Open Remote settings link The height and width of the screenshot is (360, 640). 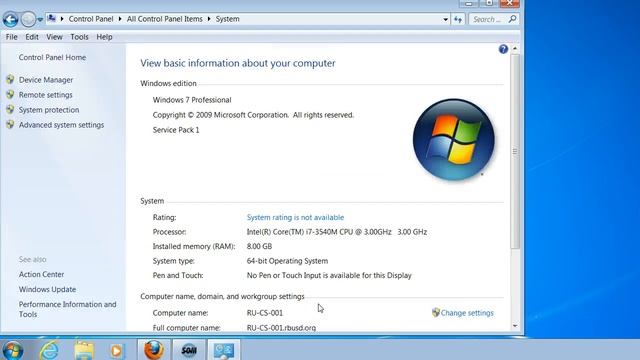(x=45, y=95)
